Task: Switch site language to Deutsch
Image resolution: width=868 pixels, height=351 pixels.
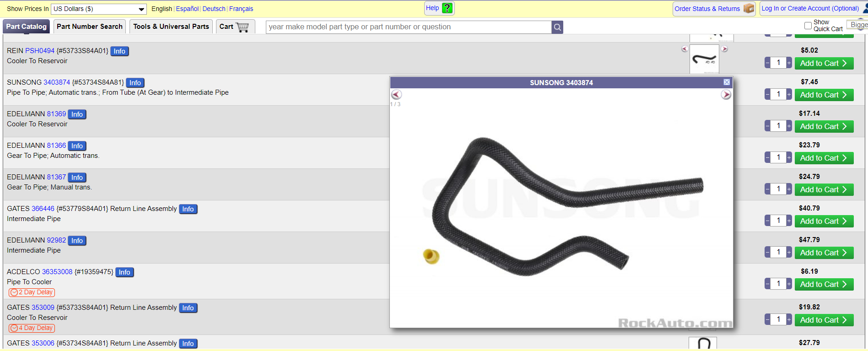Action: 214,9
